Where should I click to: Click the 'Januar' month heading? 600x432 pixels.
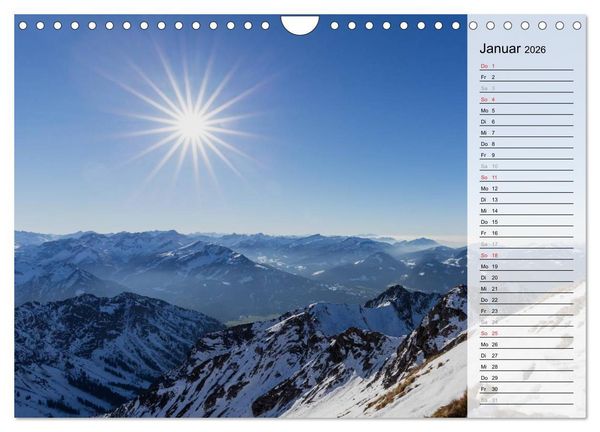click(500, 49)
